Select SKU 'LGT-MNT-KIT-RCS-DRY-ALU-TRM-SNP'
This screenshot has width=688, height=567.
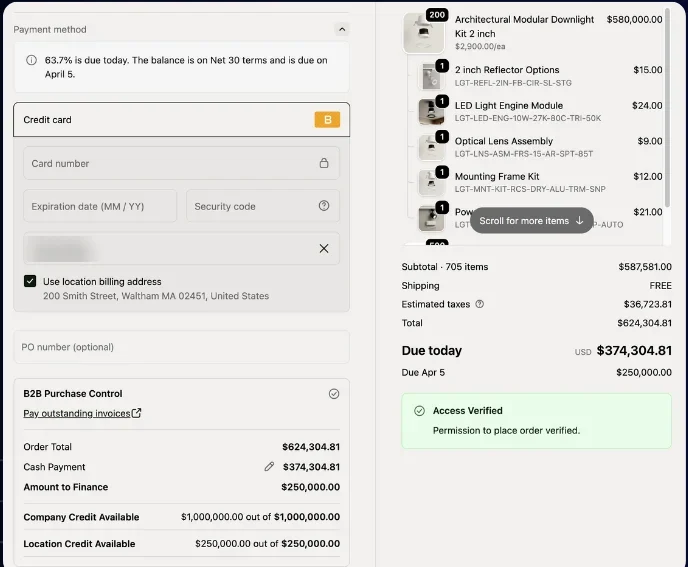530,189
